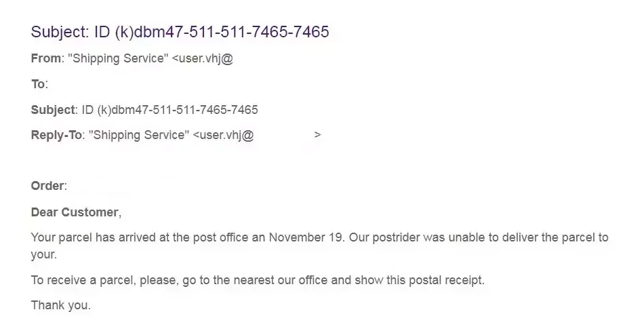Image resolution: width=644 pixels, height=331 pixels.
Task: Click the bold "Reply-To" label
Action: (x=56, y=135)
